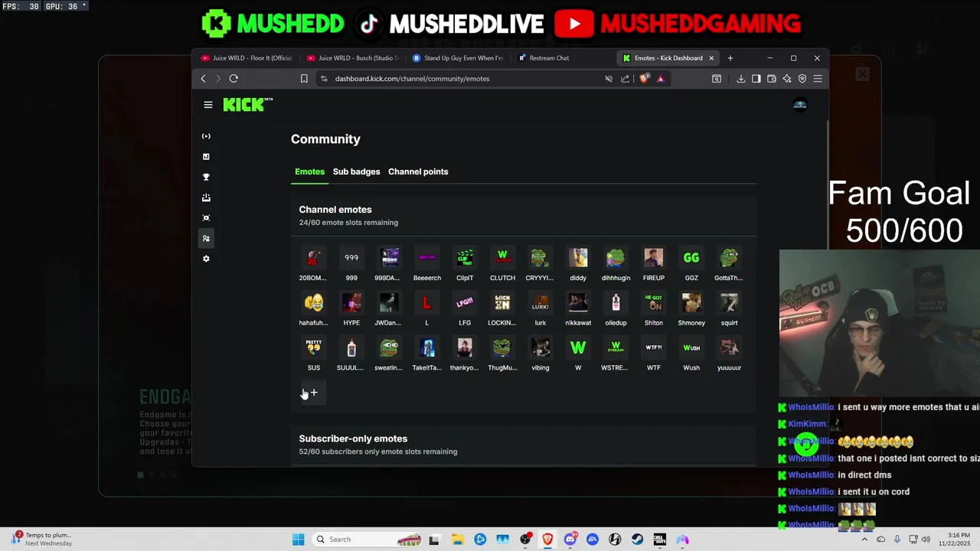Reload the dashboard page

tap(234, 78)
